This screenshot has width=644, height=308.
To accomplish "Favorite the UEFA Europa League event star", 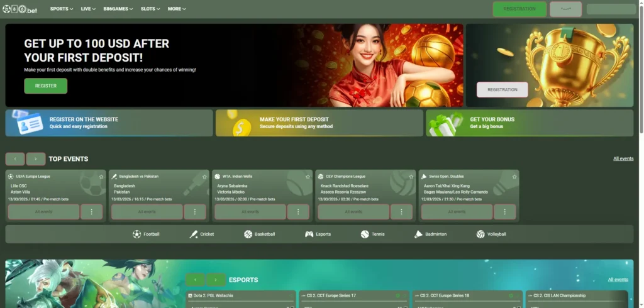I will pos(102,177).
